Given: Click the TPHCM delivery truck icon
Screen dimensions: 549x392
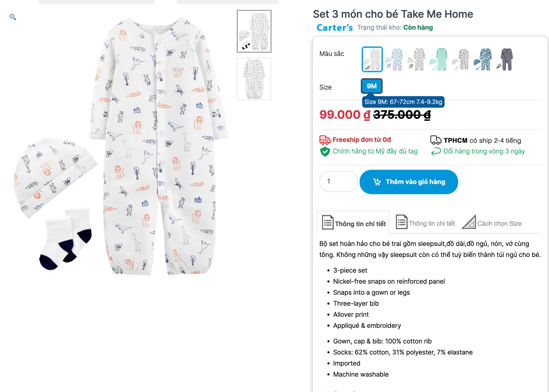Looking at the screenshot, I should point(436,140).
